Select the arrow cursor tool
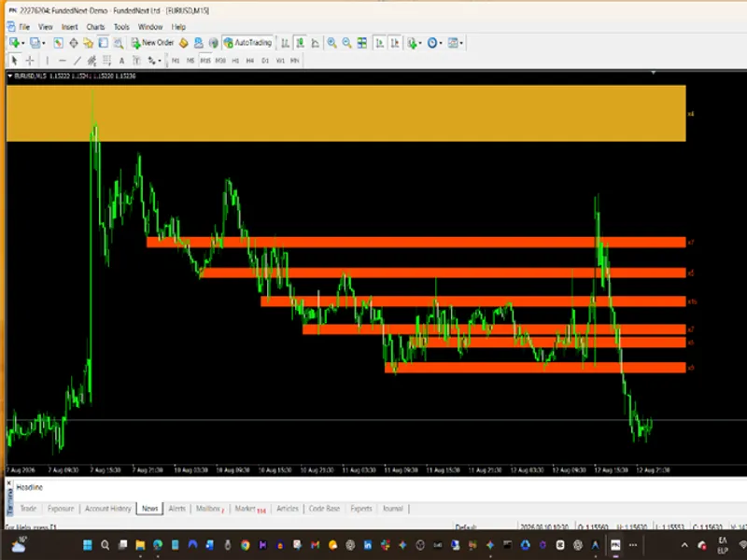The height and width of the screenshot is (560, 747). 14,61
